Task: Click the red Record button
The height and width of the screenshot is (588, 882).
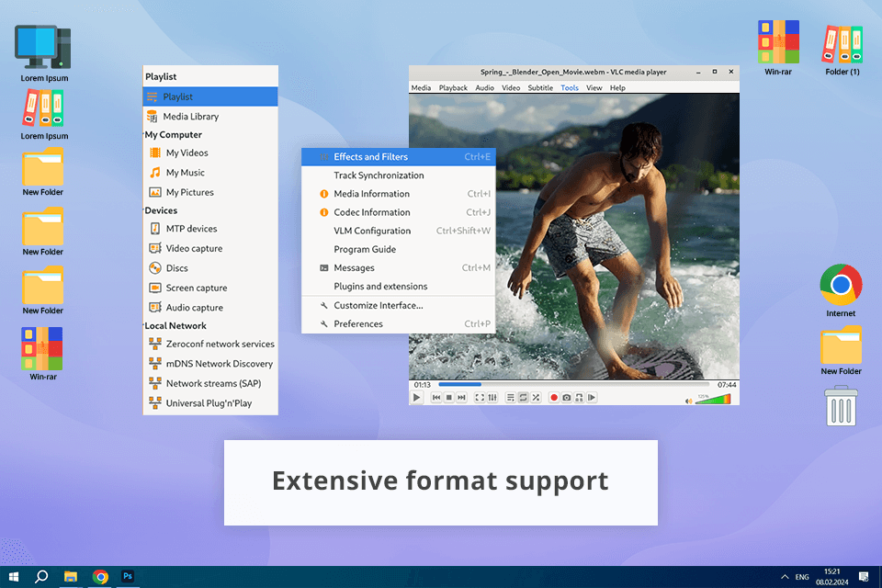Action: (554, 398)
